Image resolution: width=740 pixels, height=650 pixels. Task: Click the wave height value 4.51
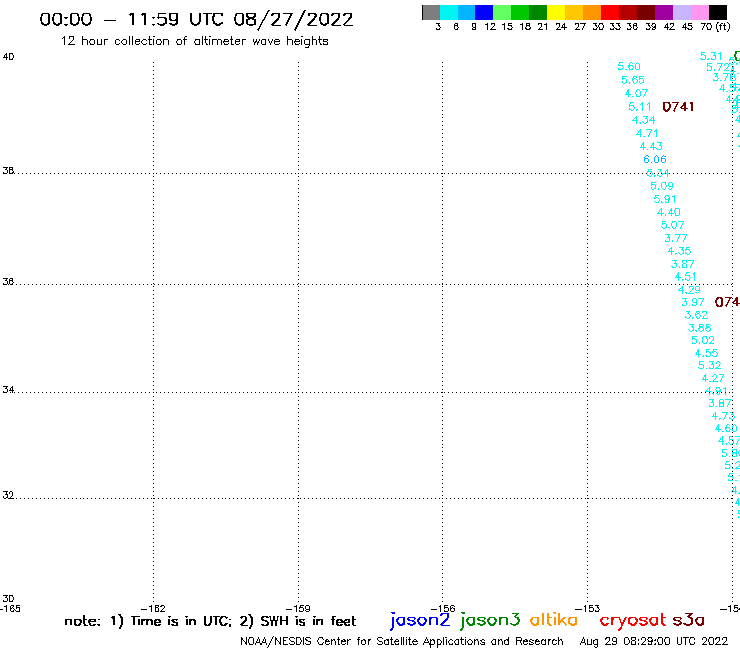click(686, 277)
